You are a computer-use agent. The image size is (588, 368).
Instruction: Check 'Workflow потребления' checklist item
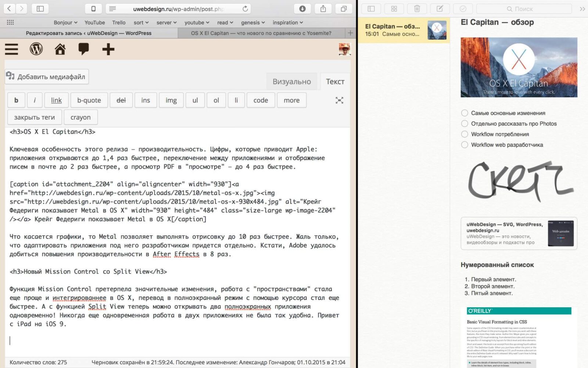465,134
